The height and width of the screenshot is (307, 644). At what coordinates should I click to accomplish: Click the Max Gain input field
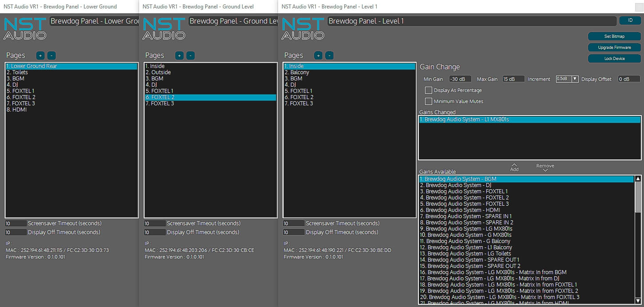pyautogui.click(x=513, y=79)
